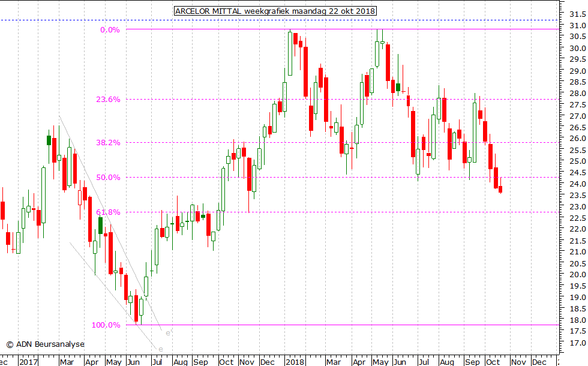Viewport: 588px width, 366px height.
Task: Click the upper gray e' trendline label
Action: pyautogui.click(x=167, y=333)
